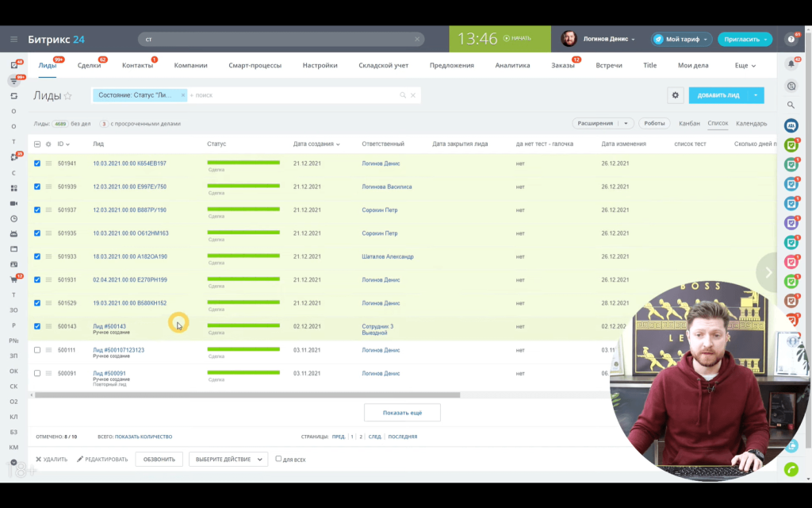Sort by the Дата создания column header
This screenshot has height=508, width=812.
click(x=316, y=144)
